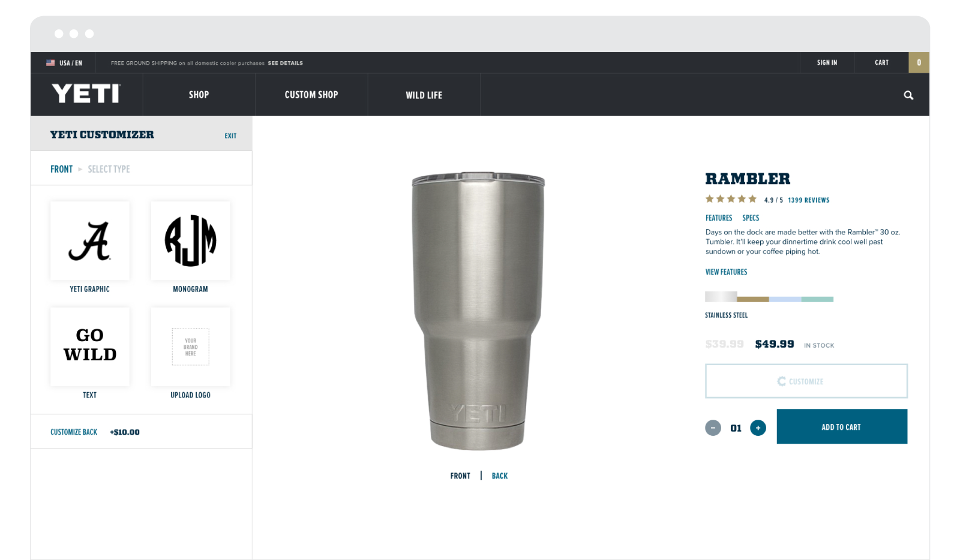Open the cart count badge showing 0
Image resolution: width=960 pixels, height=560 pixels.
click(x=919, y=63)
